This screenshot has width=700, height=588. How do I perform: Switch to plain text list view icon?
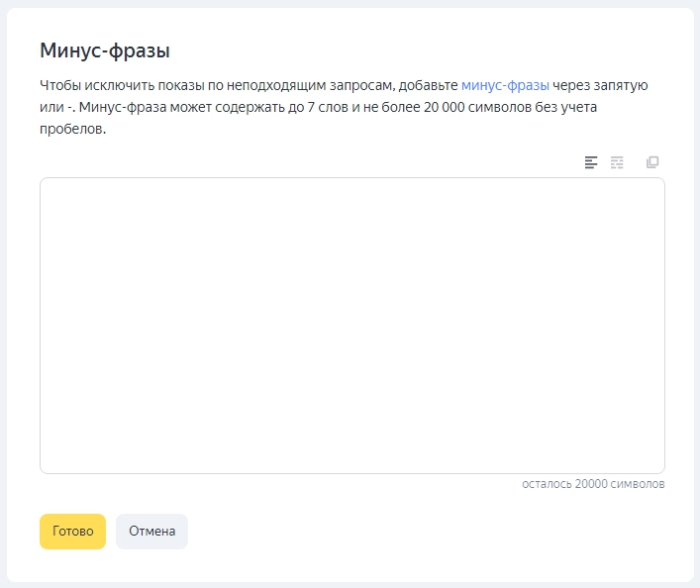pyautogui.click(x=591, y=162)
